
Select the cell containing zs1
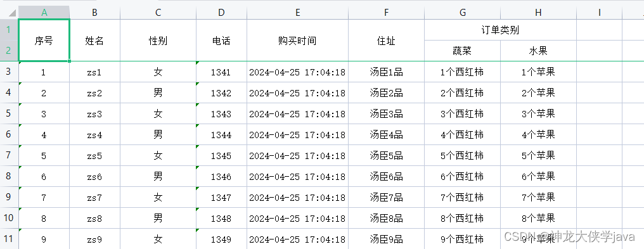(95, 72)
